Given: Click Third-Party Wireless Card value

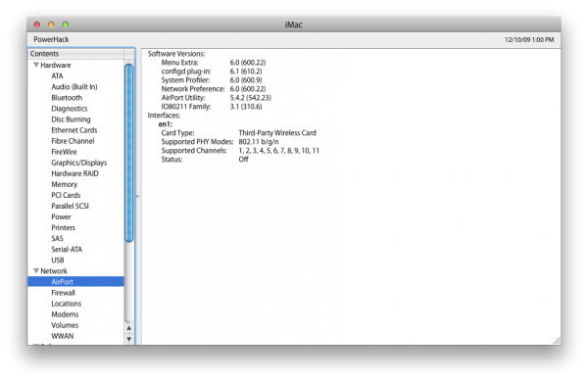Looking at the screenshot, I should click(x=277, y=132).
